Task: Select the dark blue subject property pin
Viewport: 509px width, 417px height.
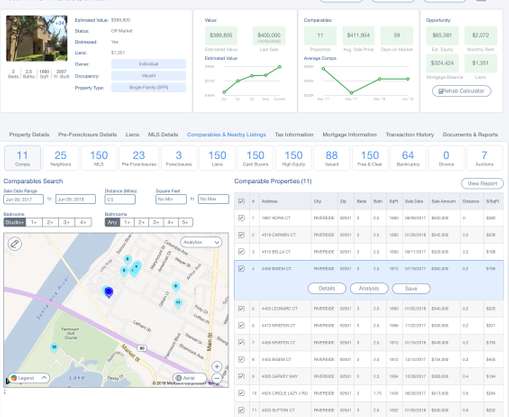Action: (108, 292)
